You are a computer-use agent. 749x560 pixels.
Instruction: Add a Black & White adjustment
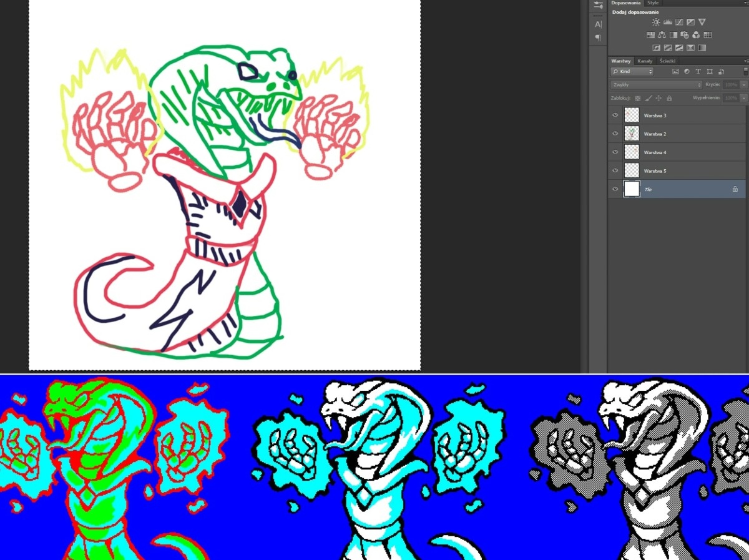coord(673,35)
